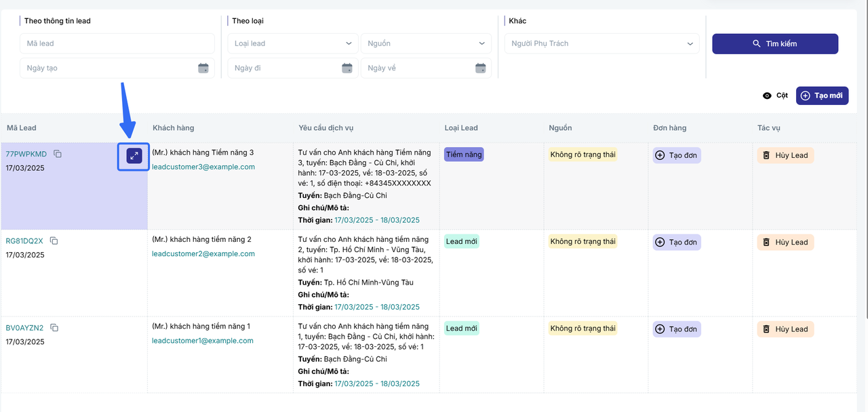Create order for lead BV0AYZN2
868x412 pixels.
[x=677, y=329]
